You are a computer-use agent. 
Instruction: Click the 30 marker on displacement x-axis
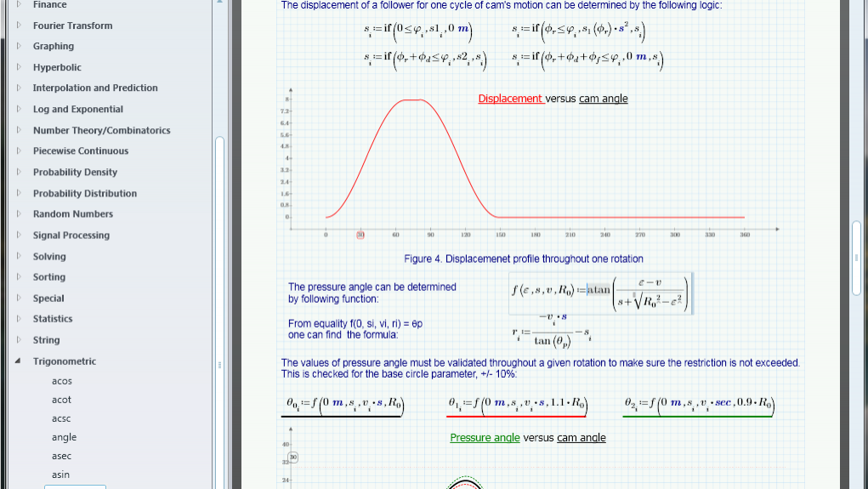360,235
